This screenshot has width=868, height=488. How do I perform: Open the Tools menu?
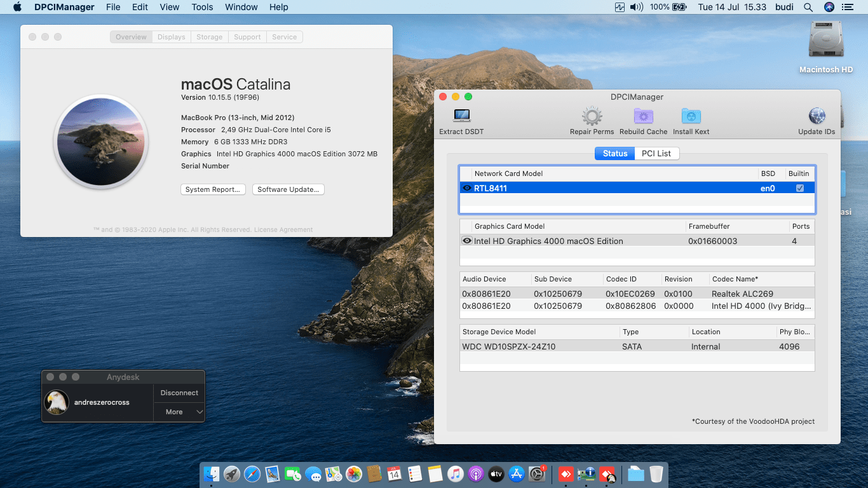(x=202, y=7)
